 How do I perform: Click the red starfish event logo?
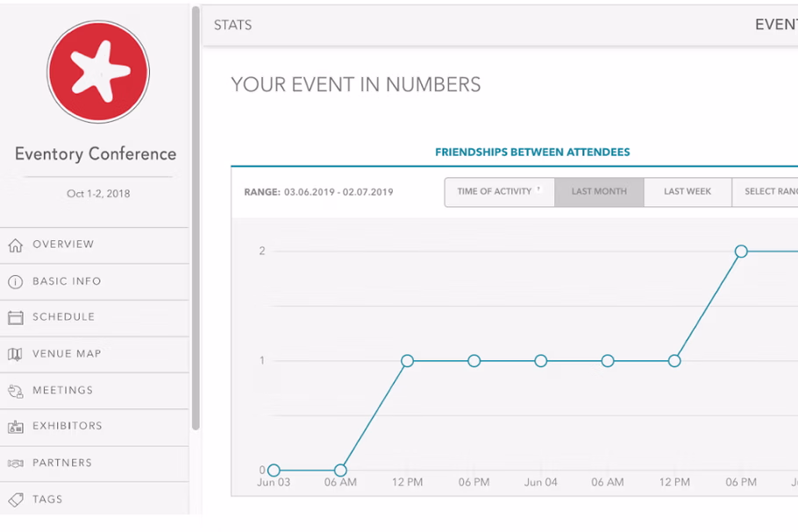97,72
